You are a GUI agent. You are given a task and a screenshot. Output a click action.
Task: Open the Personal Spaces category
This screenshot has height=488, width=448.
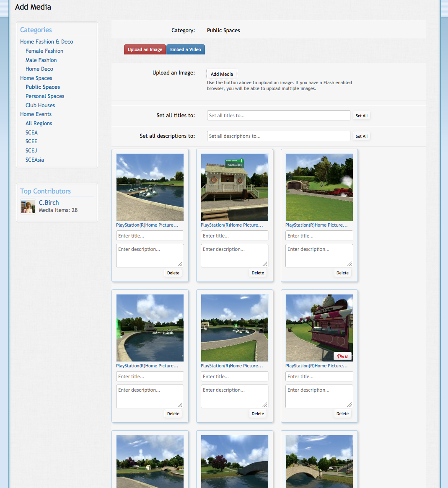click(x=45, y=96)
